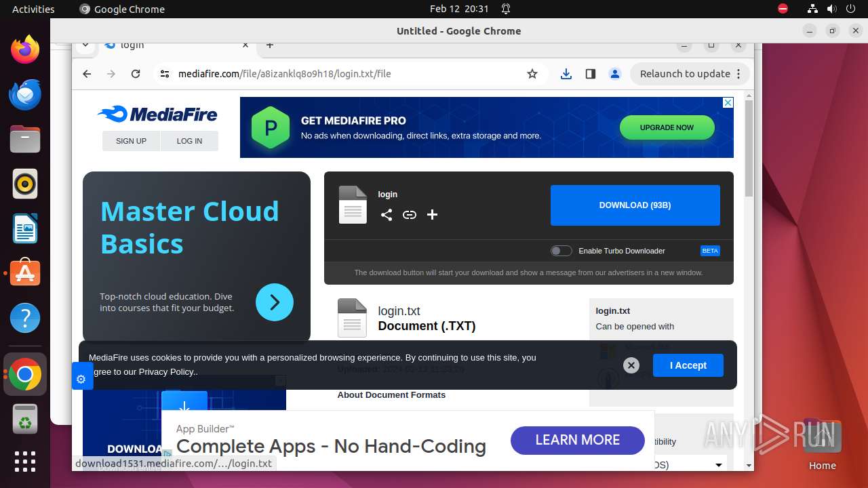Launch Thunderbird from the dock
868x488 pixels.
pyautogui.click(x=25, y=94)
